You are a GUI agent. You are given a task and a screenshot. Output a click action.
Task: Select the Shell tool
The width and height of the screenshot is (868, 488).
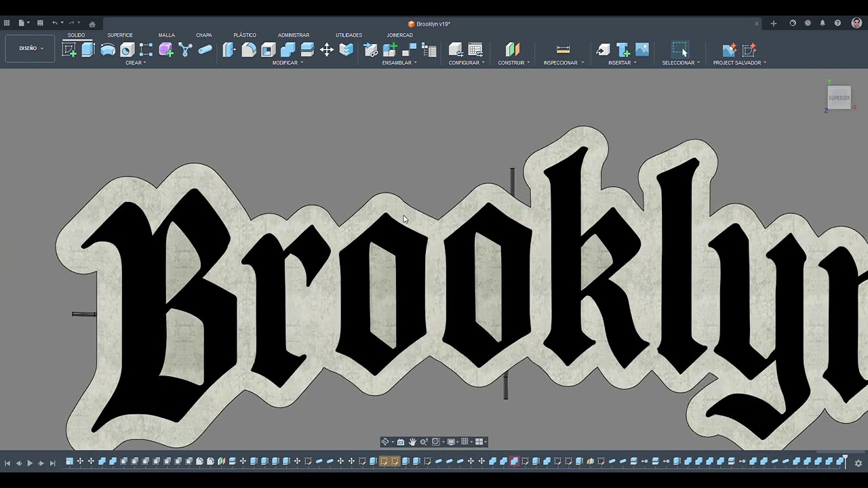point(269,49)
